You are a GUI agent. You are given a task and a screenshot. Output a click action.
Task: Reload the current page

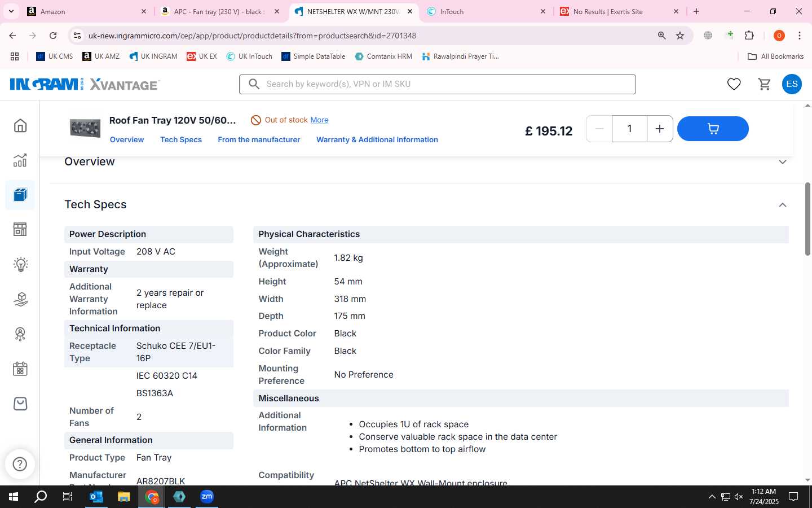(53, 36)
